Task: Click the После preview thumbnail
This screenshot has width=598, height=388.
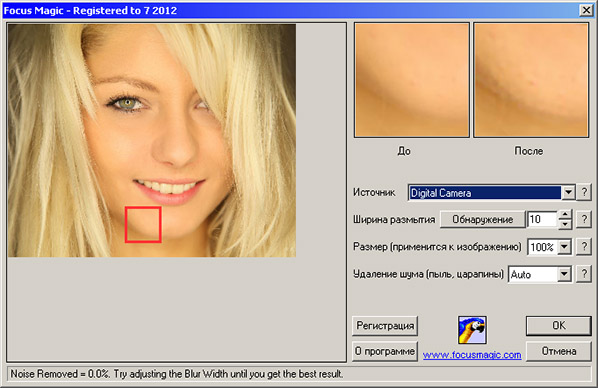Action: pos(531,80)
